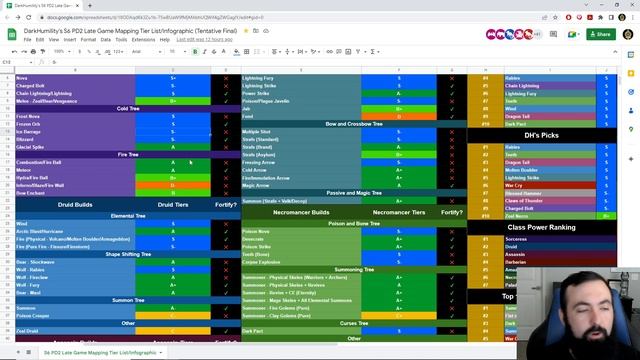The height and width of the screenshot is (360, 640).
Task: Redo using the toolbar arrow
Action: point(24,52)
